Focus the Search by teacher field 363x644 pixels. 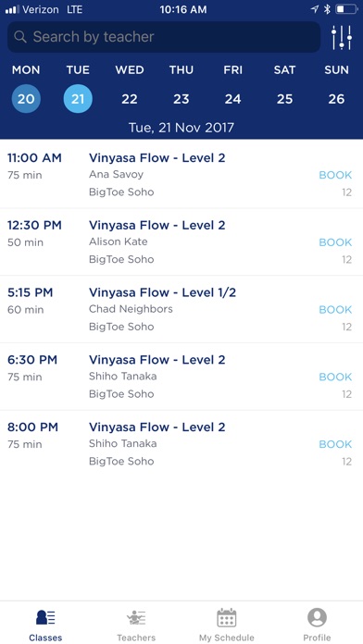tap(164, 37)
